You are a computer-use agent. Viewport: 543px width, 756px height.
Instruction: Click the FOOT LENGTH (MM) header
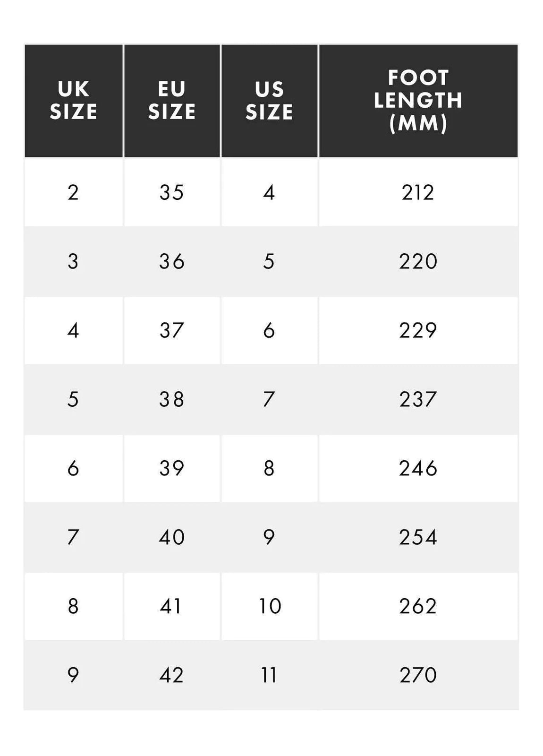418,101
